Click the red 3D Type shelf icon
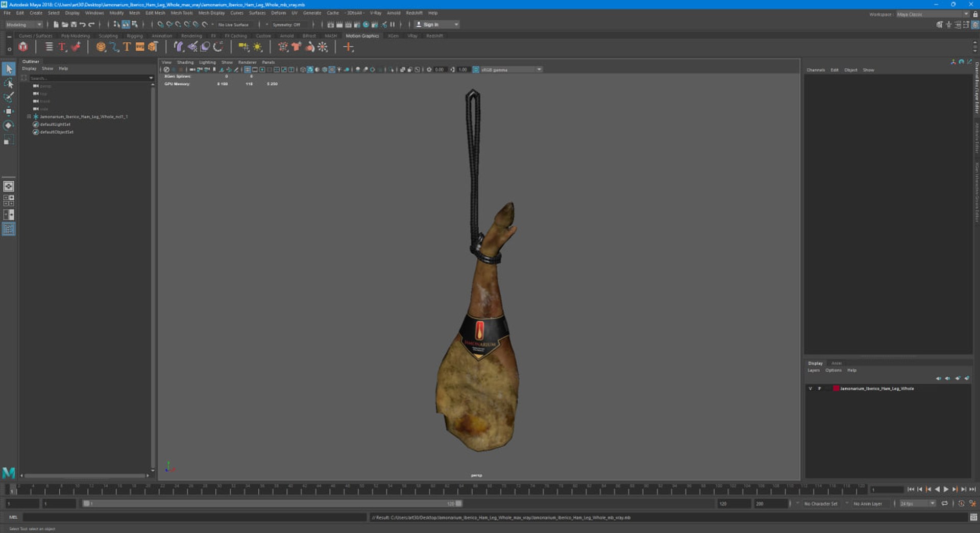980x533 pixels. coord(62,47)
